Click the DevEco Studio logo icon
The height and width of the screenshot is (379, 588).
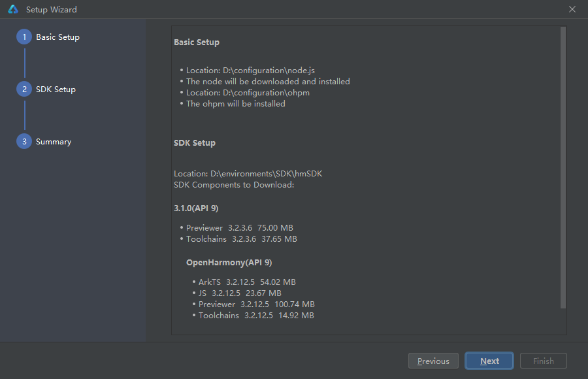coord(13,9)
